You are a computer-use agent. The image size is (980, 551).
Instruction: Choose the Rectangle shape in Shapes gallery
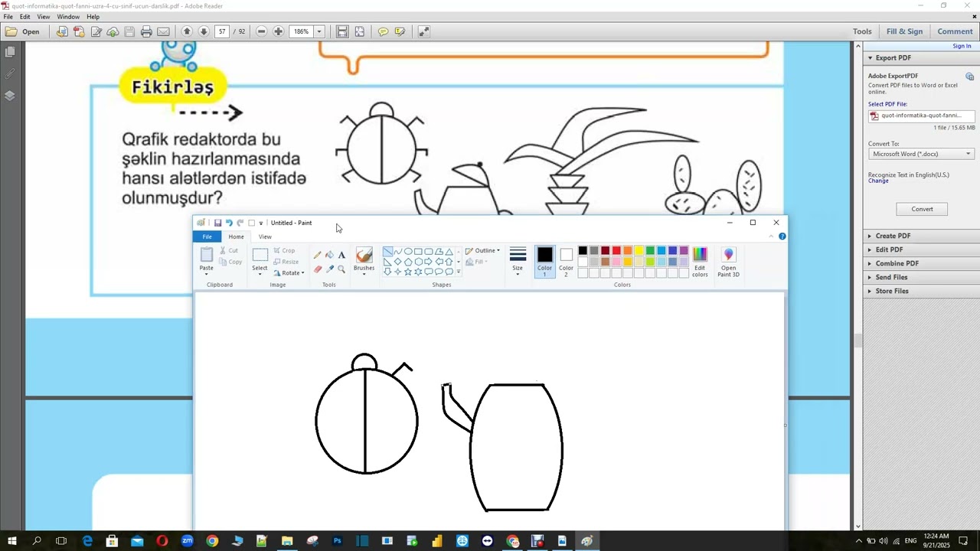(418, 251)
